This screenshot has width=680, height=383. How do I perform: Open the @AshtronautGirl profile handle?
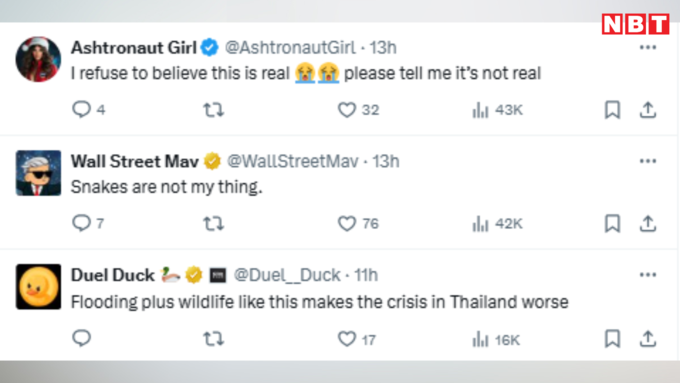point(290,48)
